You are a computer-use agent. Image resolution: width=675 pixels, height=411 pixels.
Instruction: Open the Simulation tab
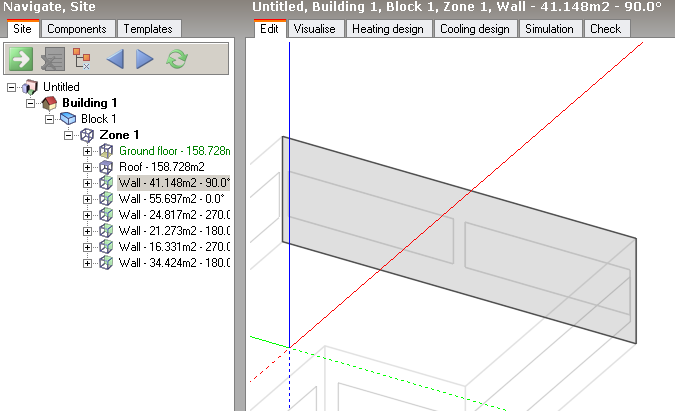pyautogui.click(x=549, y=29)
